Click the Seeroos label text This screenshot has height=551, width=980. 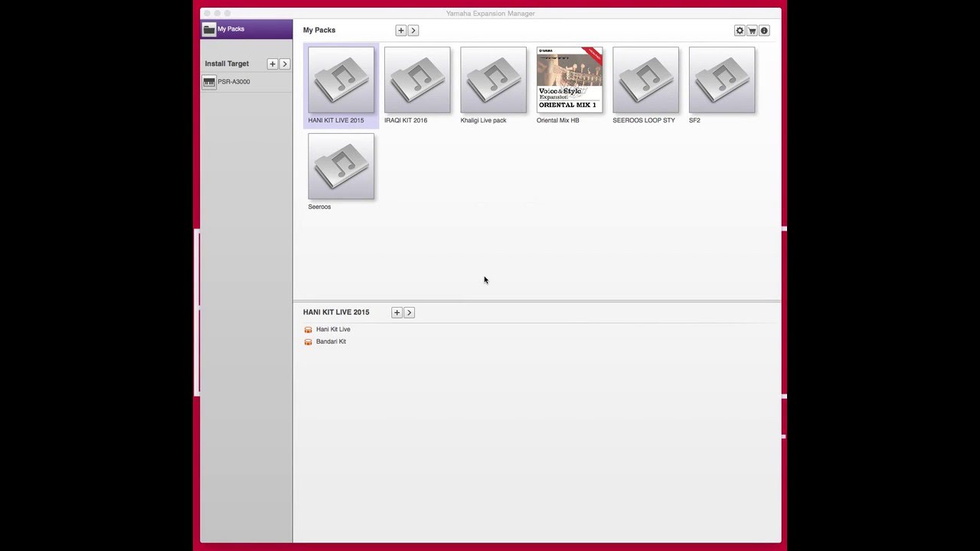pyautogui.click(x=319, y=207)
